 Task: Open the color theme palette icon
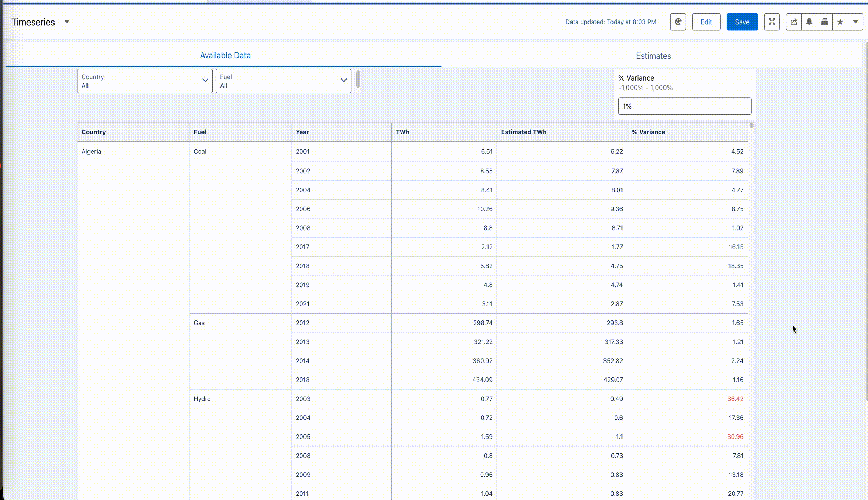click(678, 22)
